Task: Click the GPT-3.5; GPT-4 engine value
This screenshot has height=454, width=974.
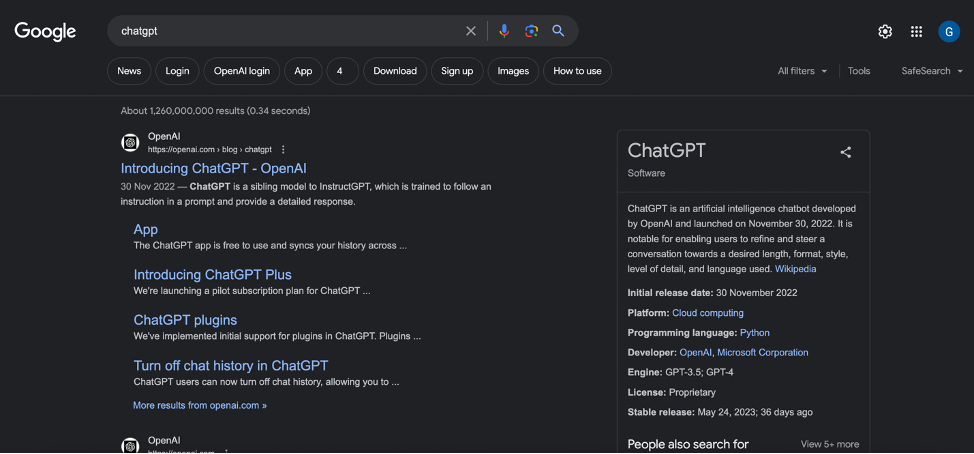Action: tap(700, 373)
